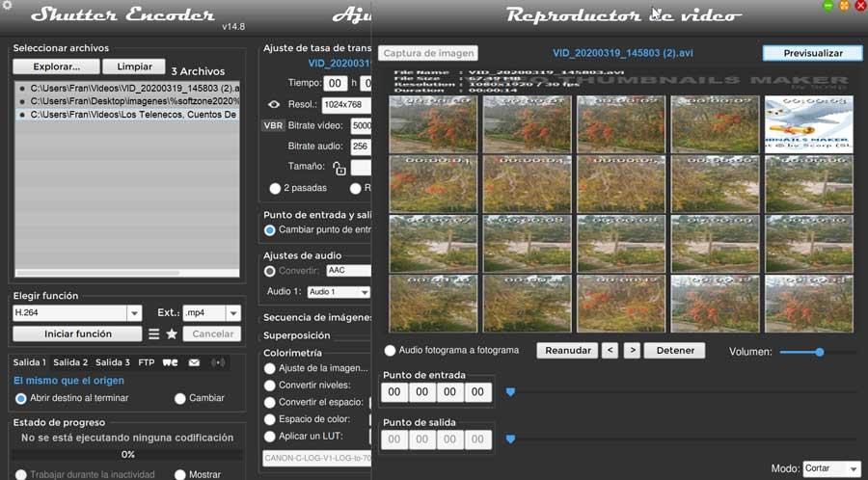Select Cambiar punto de entrada radio option

point(270,230)
